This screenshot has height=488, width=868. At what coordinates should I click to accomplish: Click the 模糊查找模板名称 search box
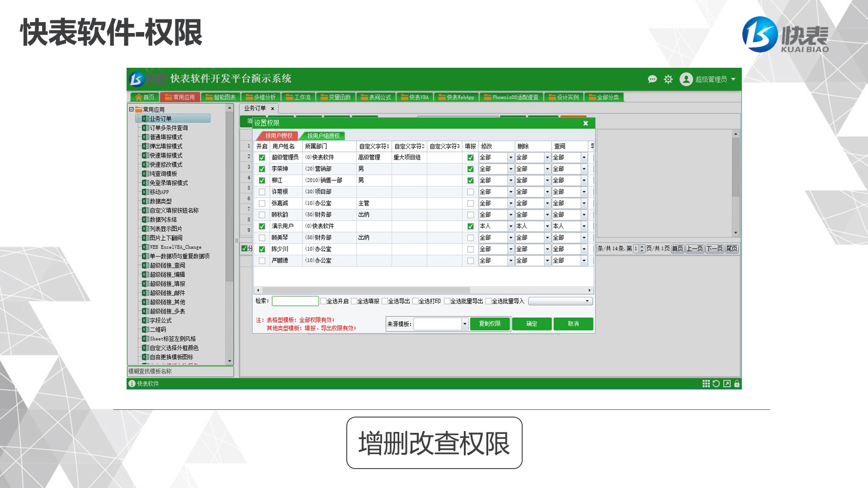(x=180, y=371)
